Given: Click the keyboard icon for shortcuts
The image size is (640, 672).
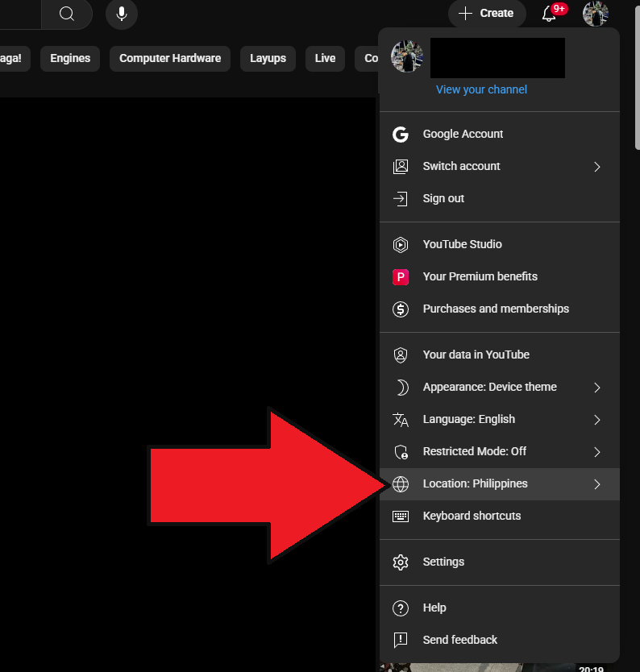Looking at the screenshot, I should pyautogui.click(x=401, y=516).
